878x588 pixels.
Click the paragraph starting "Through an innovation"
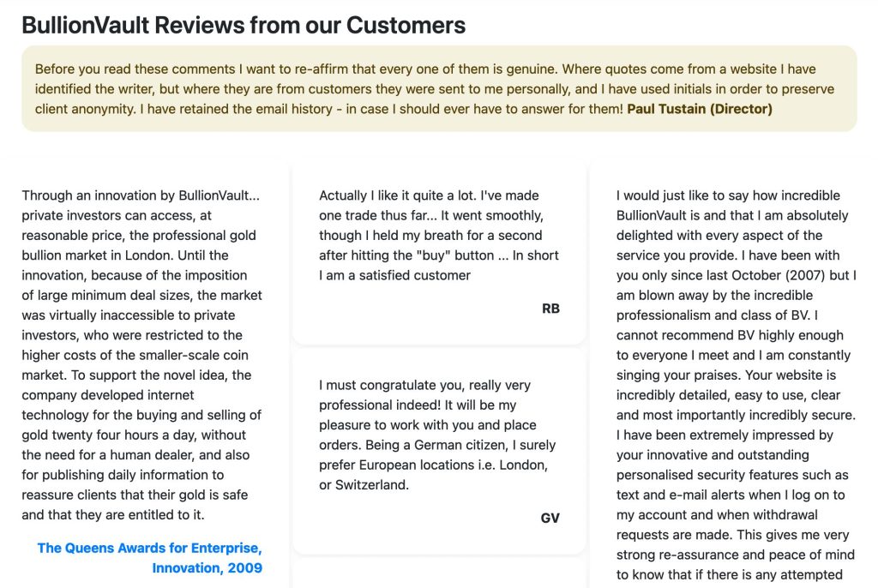point(142,355)
